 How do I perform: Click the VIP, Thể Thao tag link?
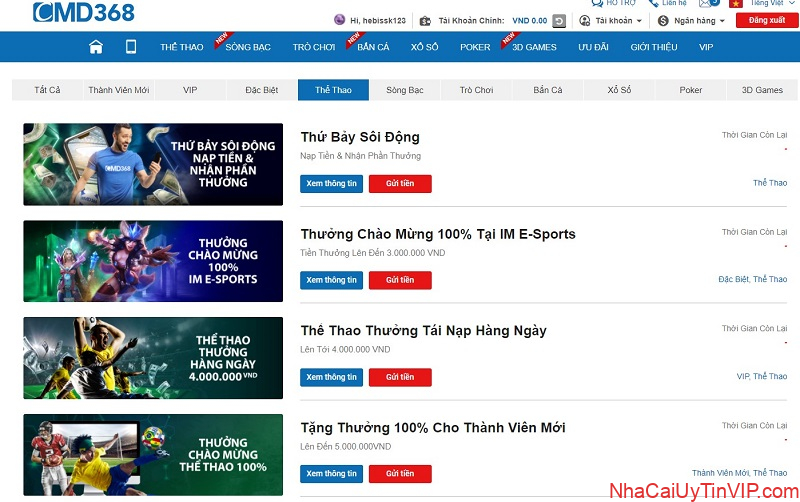[762, 376]
